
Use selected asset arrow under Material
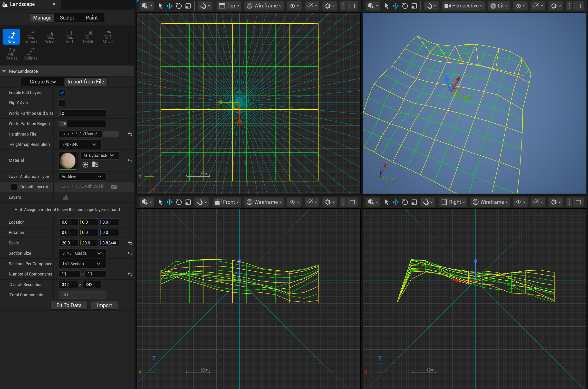point(85,165)
